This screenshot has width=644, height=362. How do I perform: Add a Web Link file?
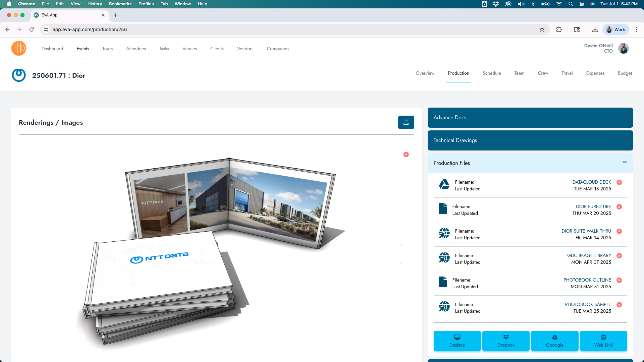pyautogui.click(x=603, y=341)
